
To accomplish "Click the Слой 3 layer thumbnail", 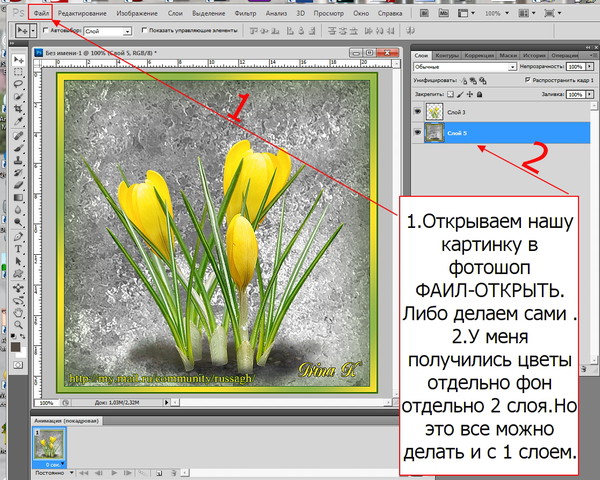I will click(434, 112).
